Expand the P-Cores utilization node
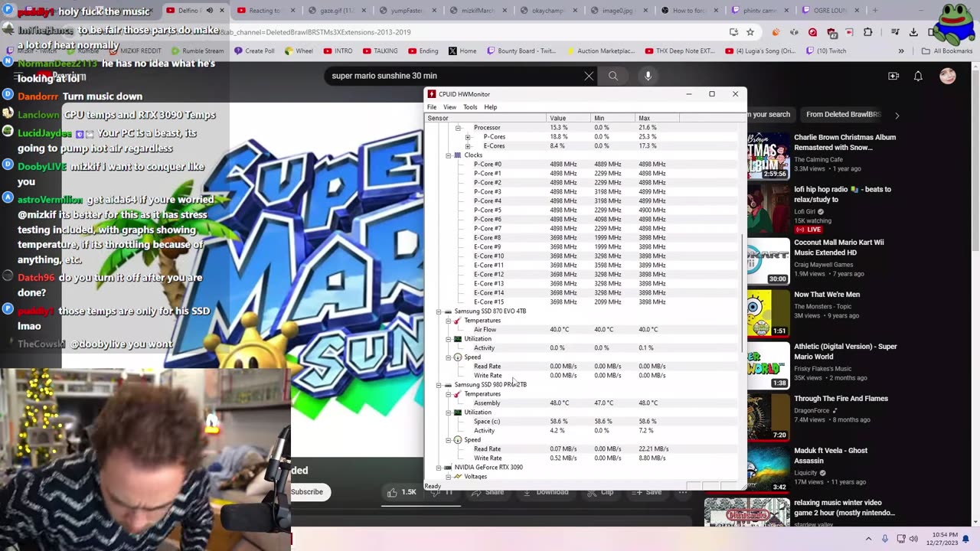This screenshot has height=551, width=980. [x=468, y=137]
